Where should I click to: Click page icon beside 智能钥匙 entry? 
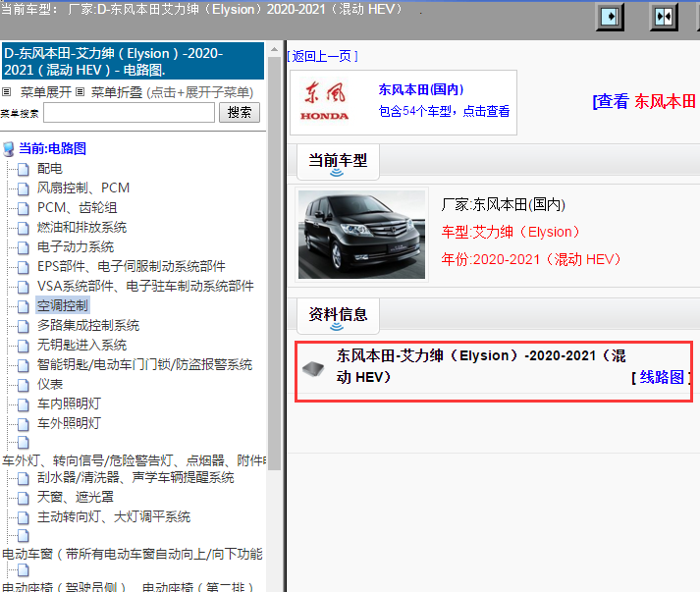[x=24, y=365]
